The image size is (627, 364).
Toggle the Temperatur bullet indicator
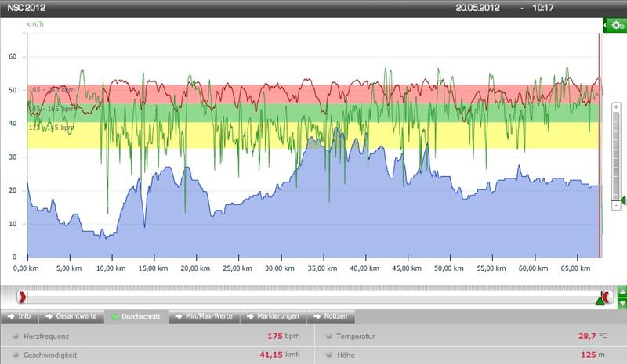pos(328,336)
